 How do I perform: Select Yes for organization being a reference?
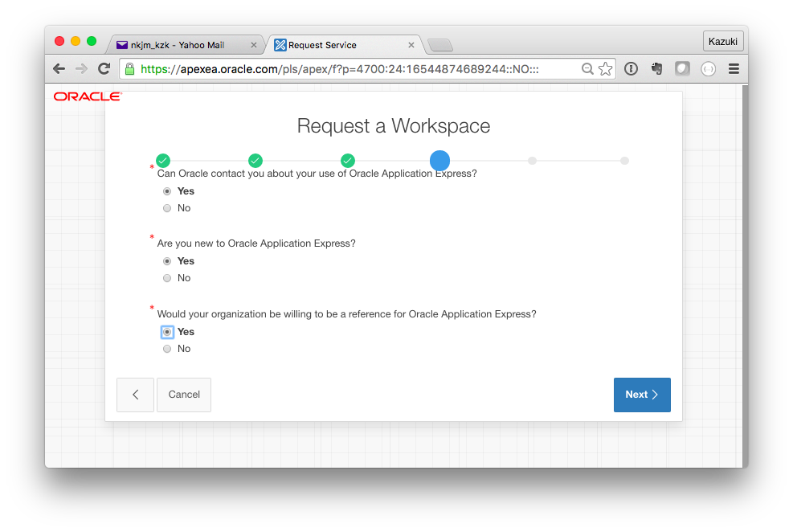[167, 332]
